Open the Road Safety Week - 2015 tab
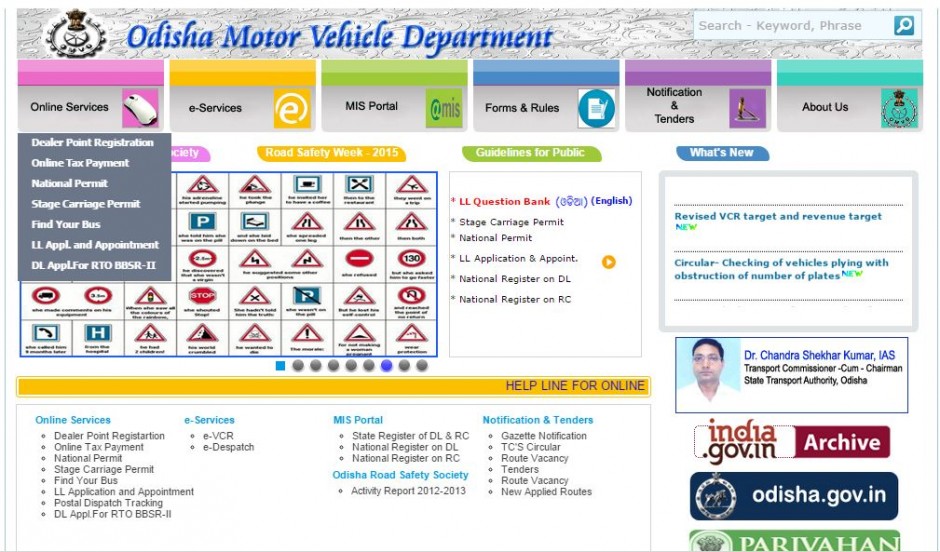 (x=331, y=153)
